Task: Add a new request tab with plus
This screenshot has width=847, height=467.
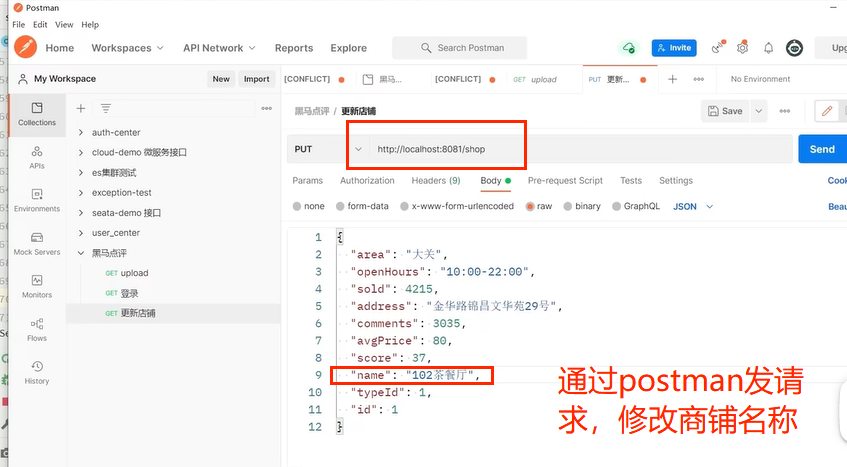Action: point(673,79)
